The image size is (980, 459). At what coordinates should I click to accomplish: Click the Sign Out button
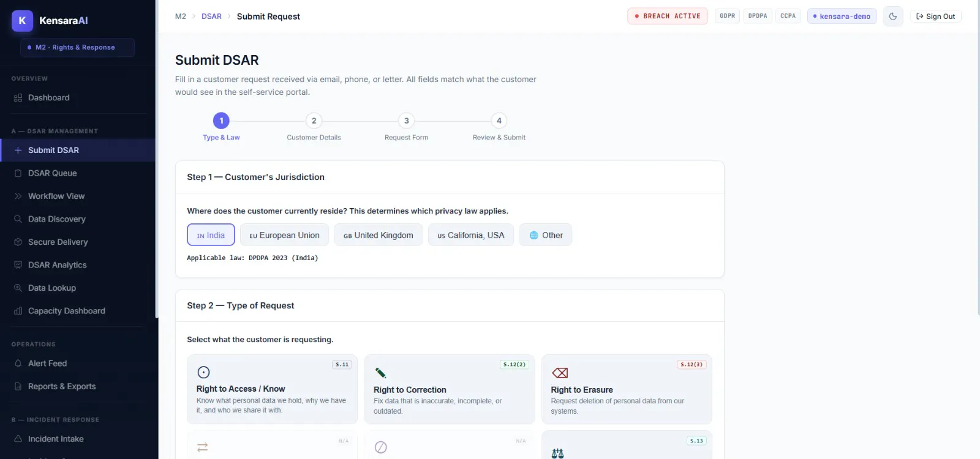pyautogui.click(x=935, y=17)
